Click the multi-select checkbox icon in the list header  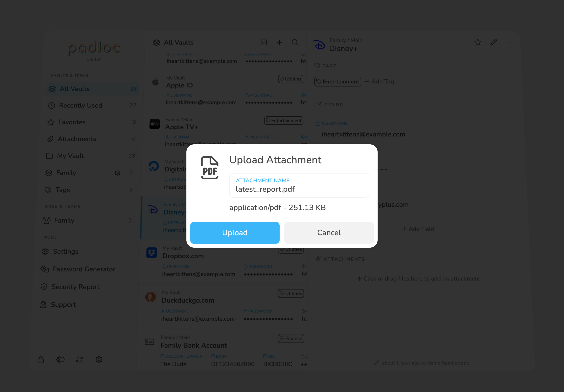(264, 43)
